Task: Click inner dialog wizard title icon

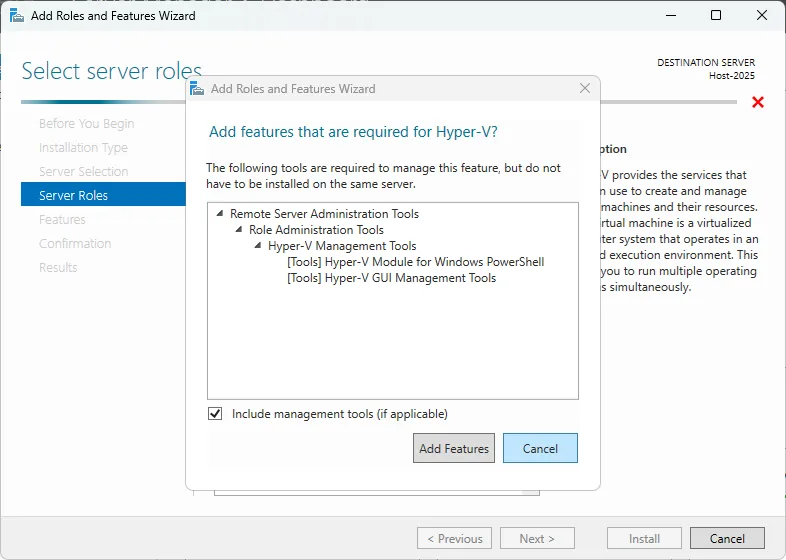Action: [197, 89]
